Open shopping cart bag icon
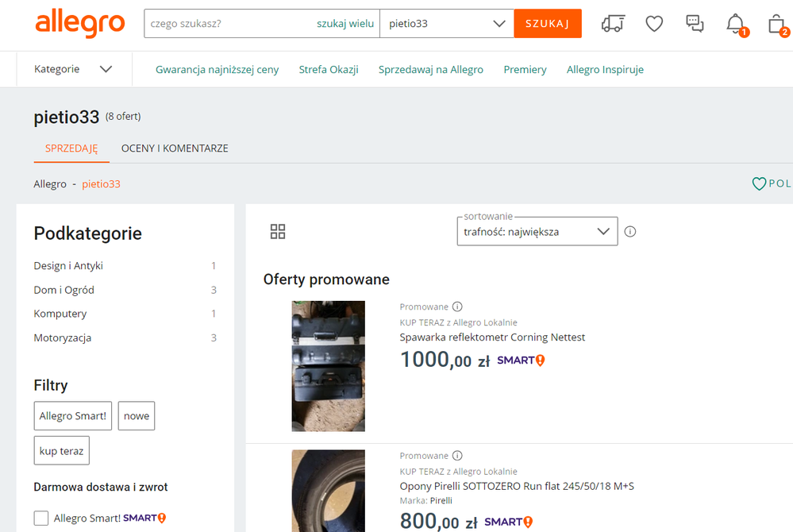This screenshot has height=532, width=793. [777, 24]
